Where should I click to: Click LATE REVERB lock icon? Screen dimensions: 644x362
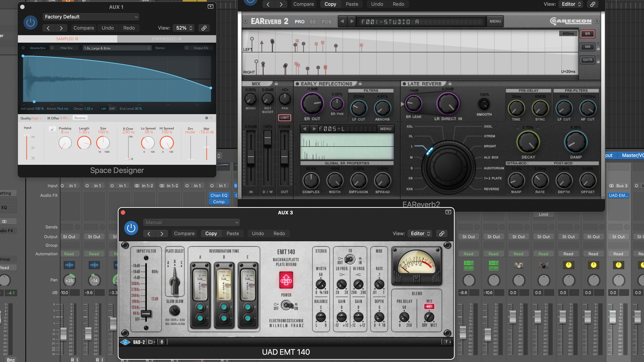tap(449, 83)
